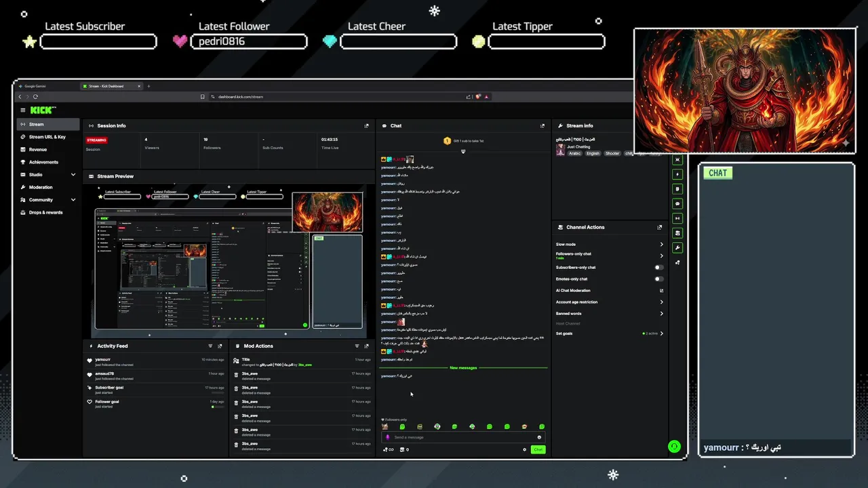Click the English stream tag
Image resolution: width=868 pixels, height=488 pixels.
click(593, 153)
